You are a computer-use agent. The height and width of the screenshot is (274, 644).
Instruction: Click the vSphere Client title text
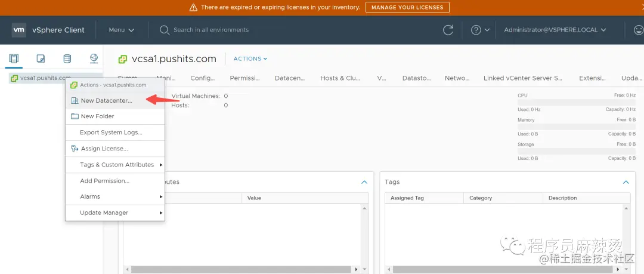(58, 30)
